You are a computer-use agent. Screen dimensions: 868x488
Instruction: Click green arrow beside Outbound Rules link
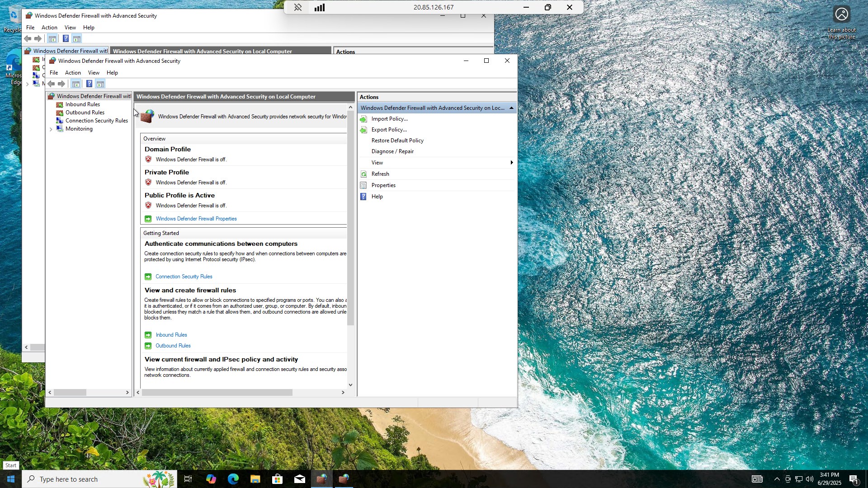148,346
